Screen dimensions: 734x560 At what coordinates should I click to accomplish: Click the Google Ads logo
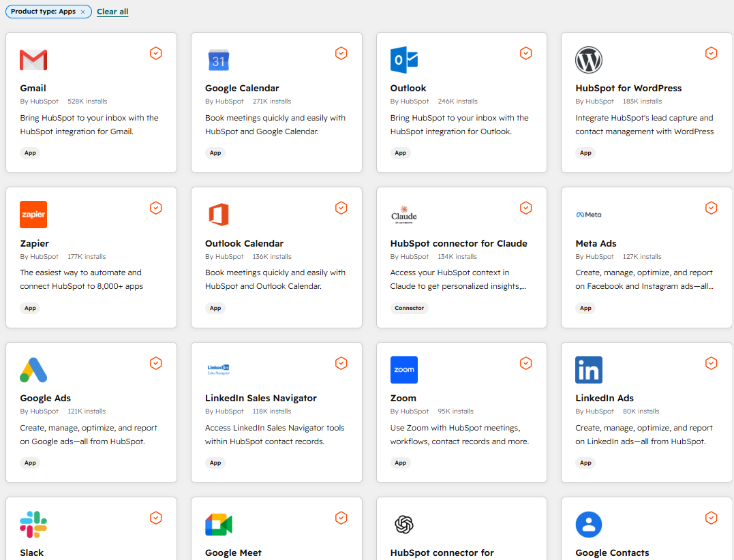click(x=33, y=370)
